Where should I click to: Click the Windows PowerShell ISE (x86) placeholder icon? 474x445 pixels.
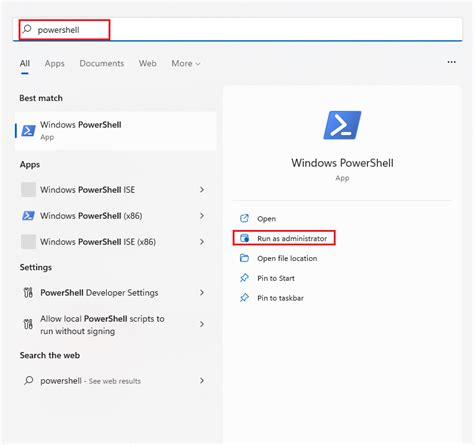pyautogui.click(x=28, y=242)
